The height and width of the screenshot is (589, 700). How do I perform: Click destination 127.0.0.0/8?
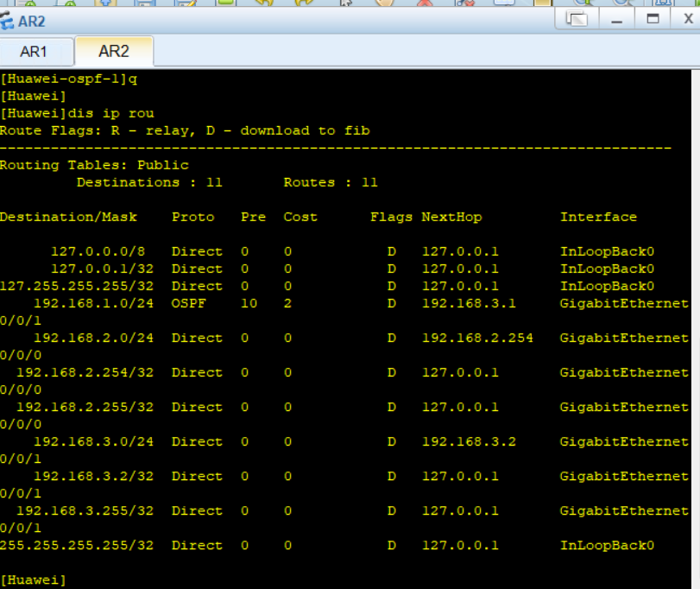(98, 251)
